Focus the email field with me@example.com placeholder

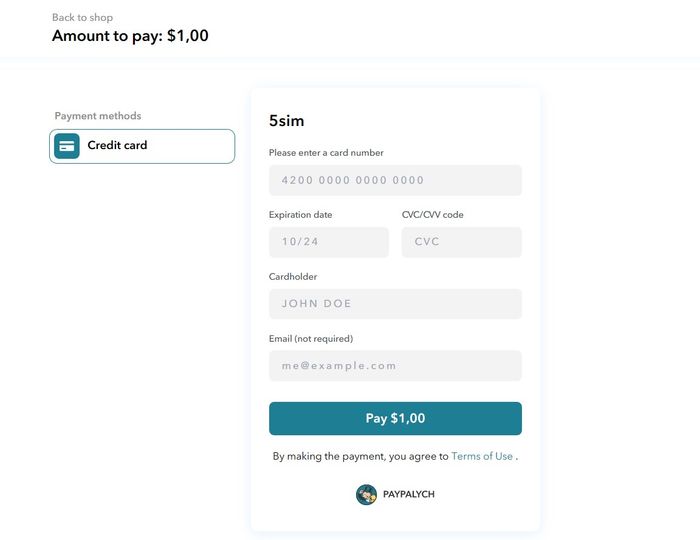click(x=395, y=366)
